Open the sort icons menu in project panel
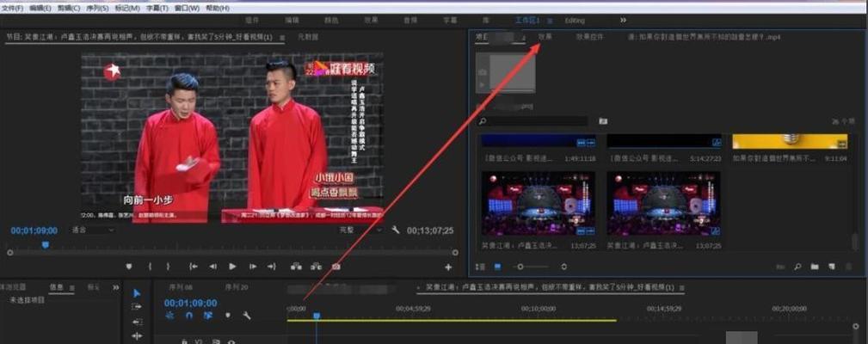The height and width of the screenshot is (344, 868). [x=563, y=267]
